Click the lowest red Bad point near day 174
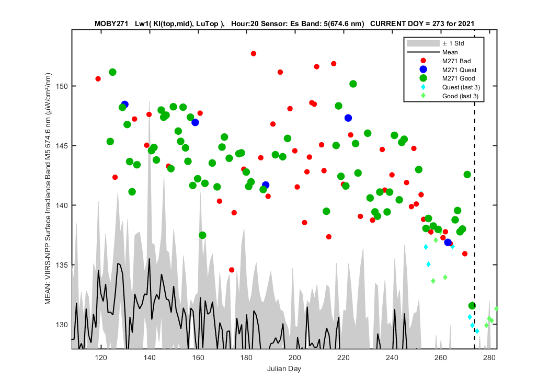 [x=232, y=270]
